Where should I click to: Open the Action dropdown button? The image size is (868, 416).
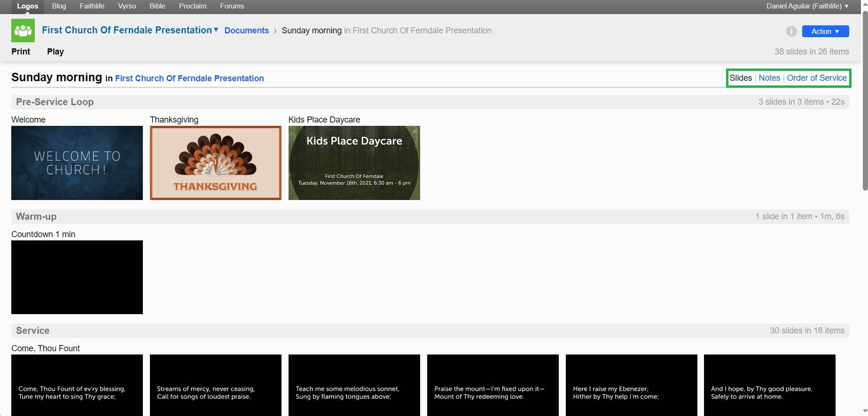(825, 31)
